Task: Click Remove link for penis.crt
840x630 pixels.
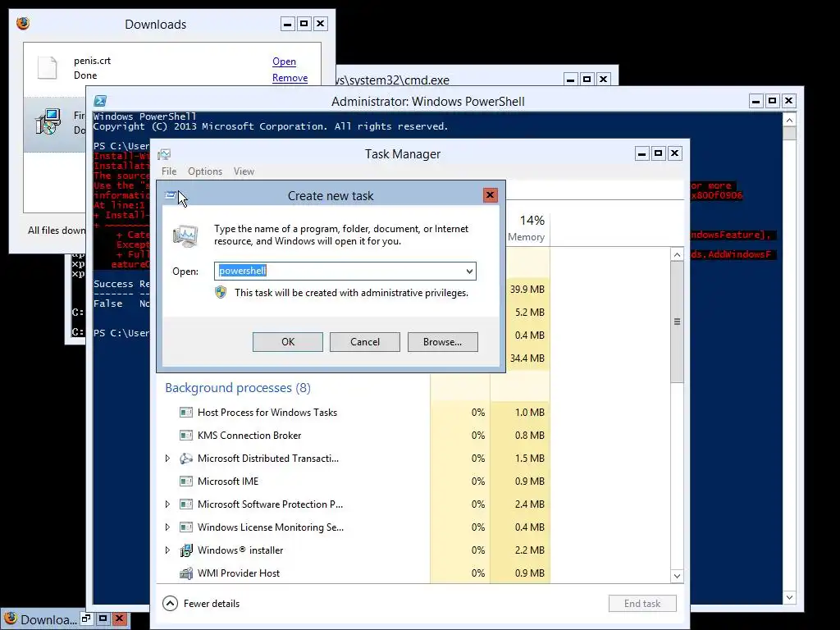Action: click(290, 78)
